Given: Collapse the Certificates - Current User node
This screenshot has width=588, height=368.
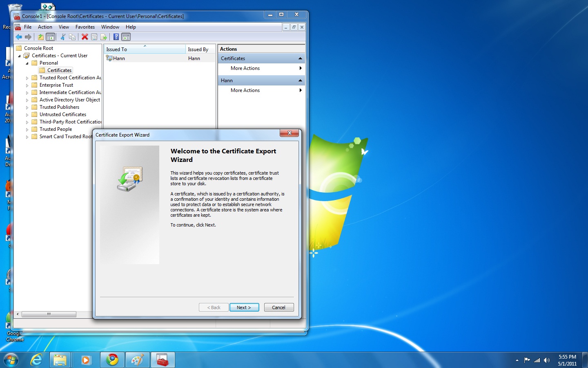Looking at the screenshot, I should pos(19,56).
